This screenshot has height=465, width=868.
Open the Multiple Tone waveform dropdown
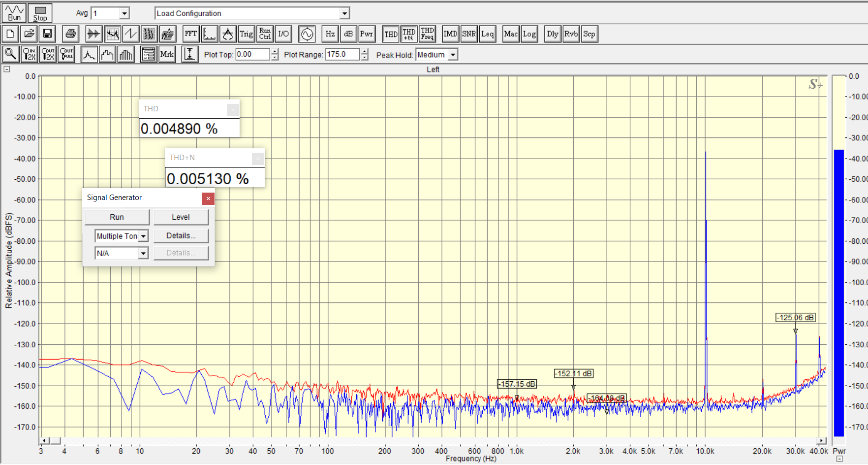143,236
